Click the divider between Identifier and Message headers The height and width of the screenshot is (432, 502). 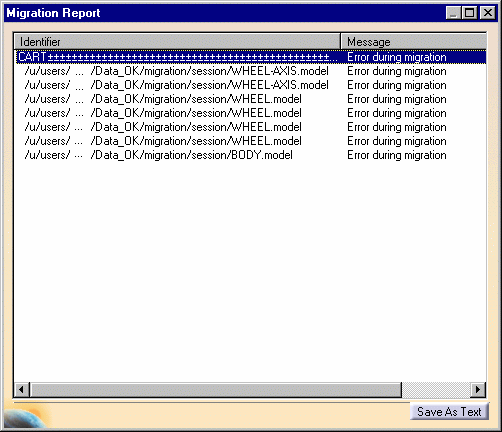[341, 42]
